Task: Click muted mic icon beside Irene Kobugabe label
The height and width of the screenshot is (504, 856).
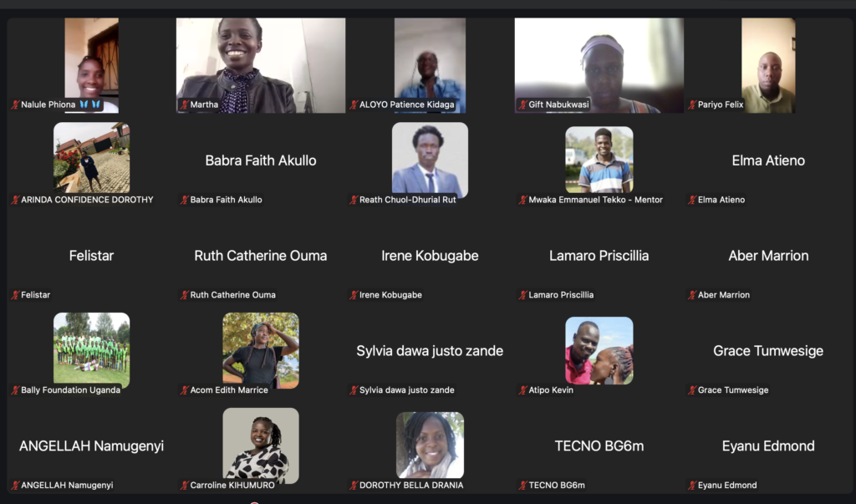Action: (354, 295)
